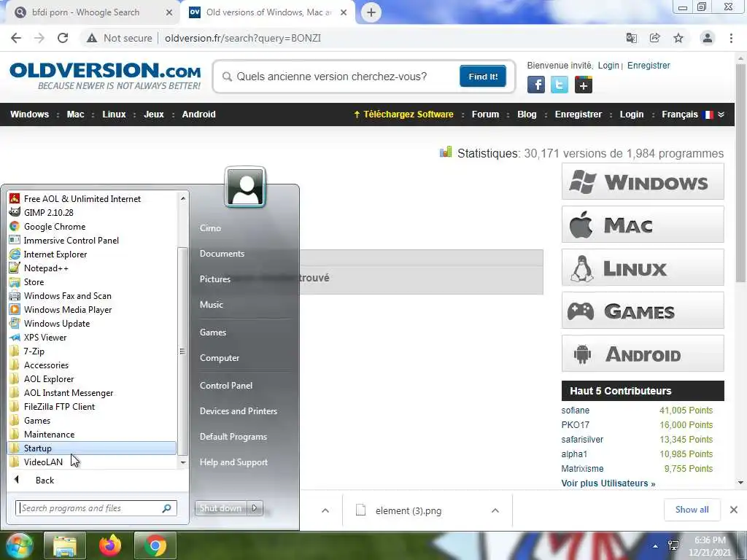Open the Enregistrer link beside Login at top
The width and height of the screenshot is (747, 560).
649,65
